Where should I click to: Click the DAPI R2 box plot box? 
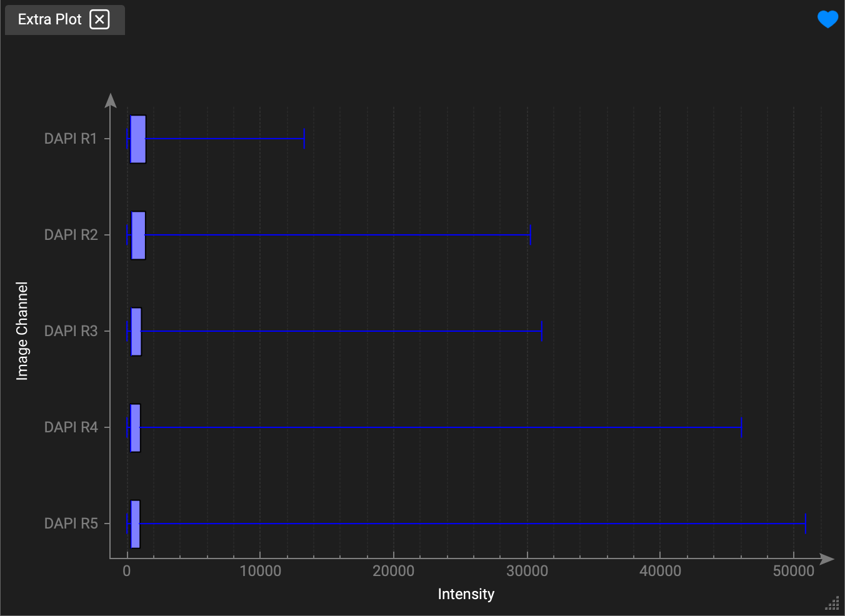coord(138,236)
